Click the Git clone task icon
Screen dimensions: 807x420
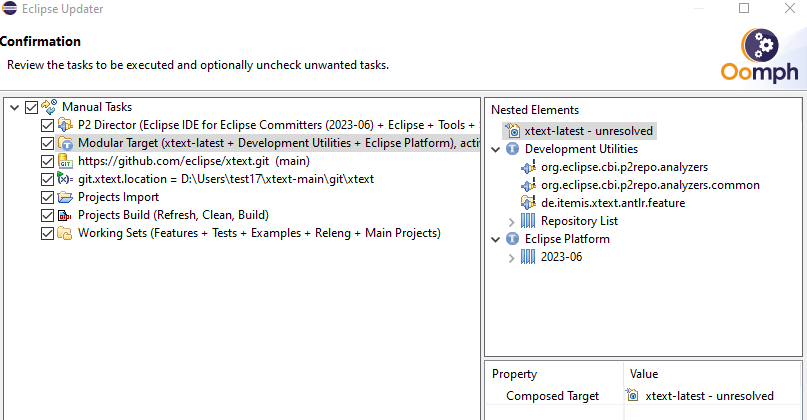point(65,161)
